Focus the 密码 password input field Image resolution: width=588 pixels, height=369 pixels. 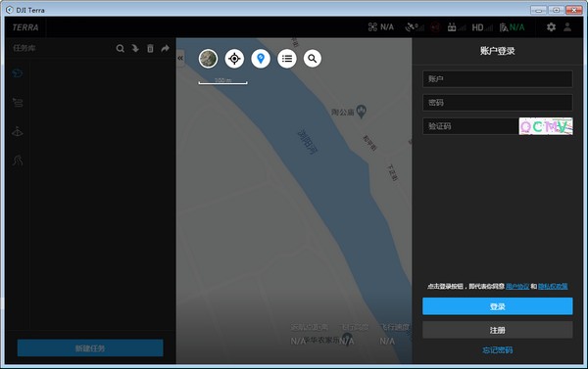pos(498,102)
